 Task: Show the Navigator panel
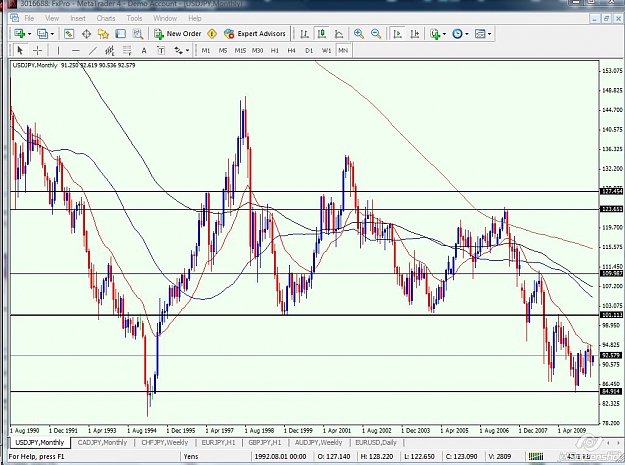(104, 34)
